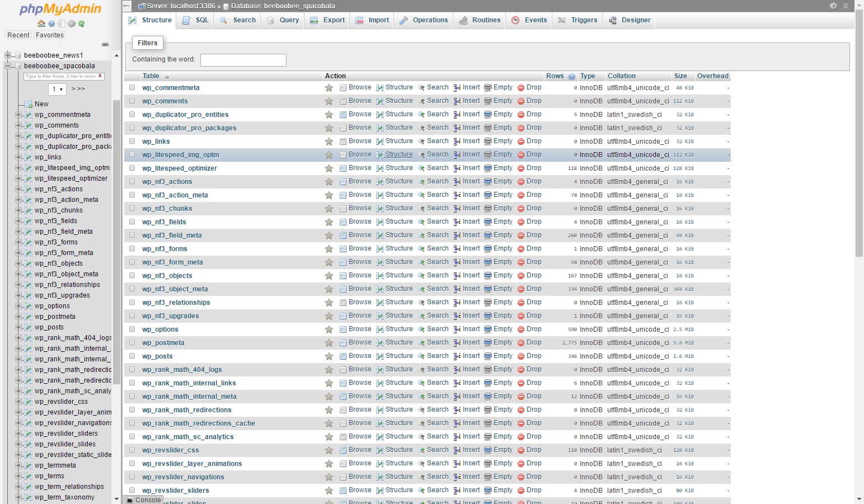Viewport: 864px width, 504px height.
Task: Open page settings gear at top right
Action: [833, 6]
